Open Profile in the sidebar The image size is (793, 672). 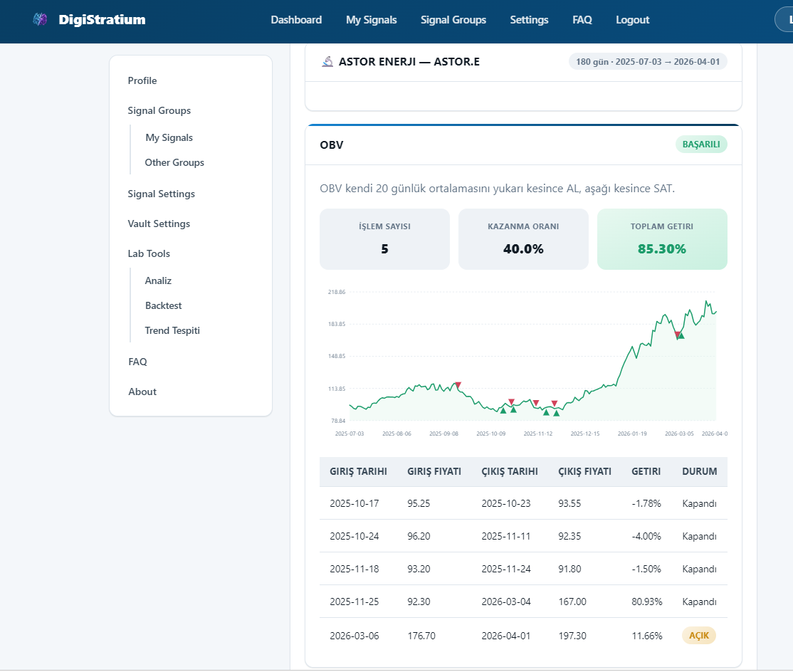pos(142,80)
